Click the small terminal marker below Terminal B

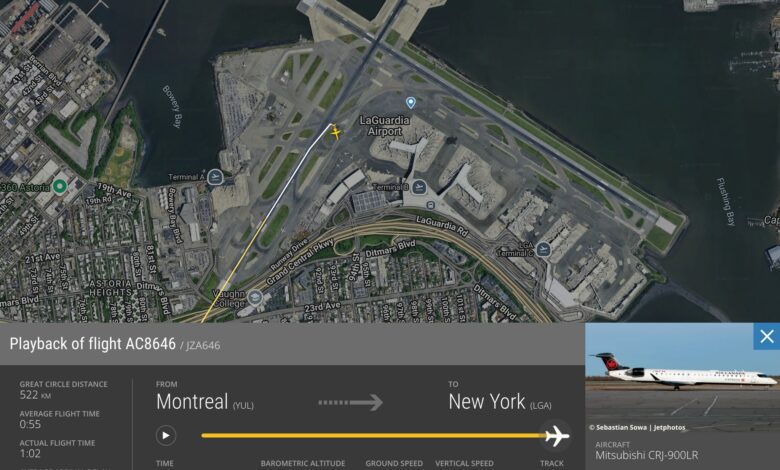[431, 205]
